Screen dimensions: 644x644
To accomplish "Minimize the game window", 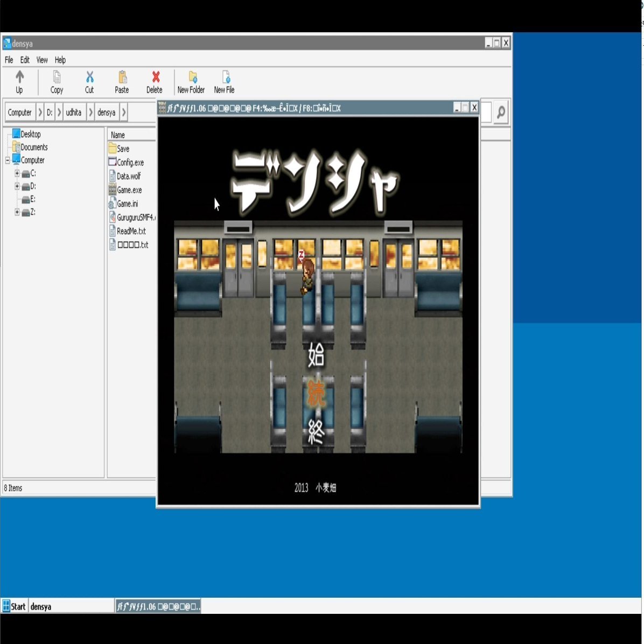I will 457,108.
